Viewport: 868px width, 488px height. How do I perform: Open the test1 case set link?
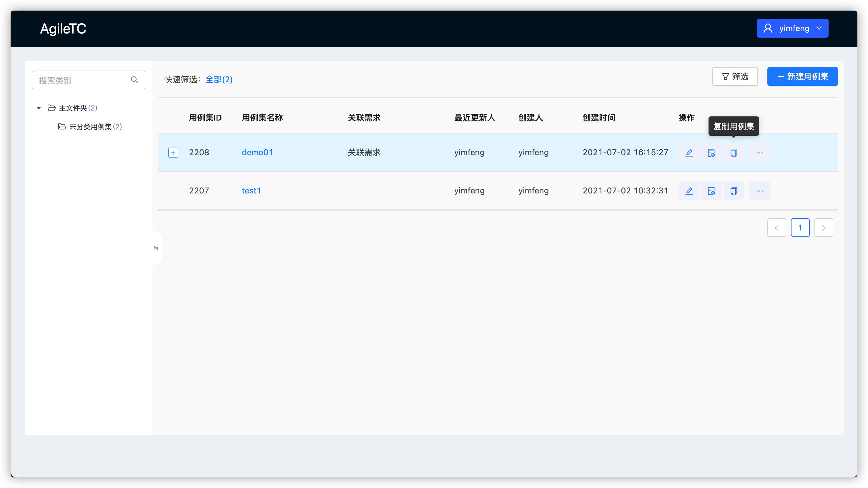[251, 190]
